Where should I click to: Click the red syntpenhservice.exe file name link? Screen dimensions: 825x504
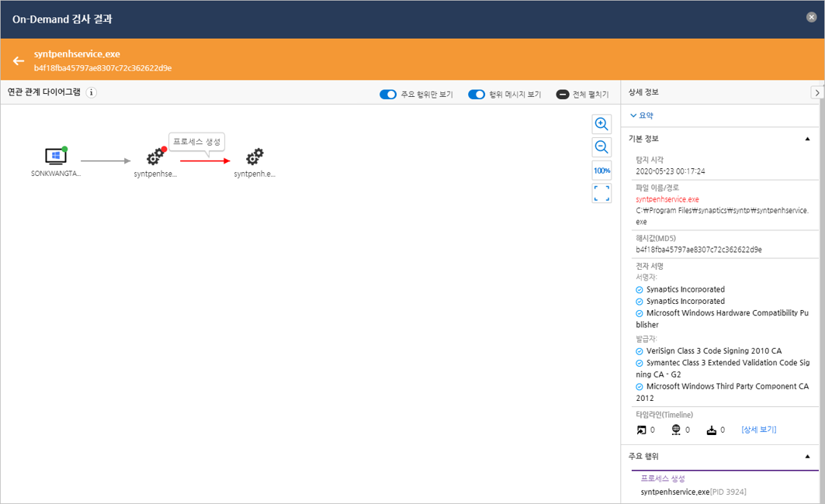pos(667,199)
